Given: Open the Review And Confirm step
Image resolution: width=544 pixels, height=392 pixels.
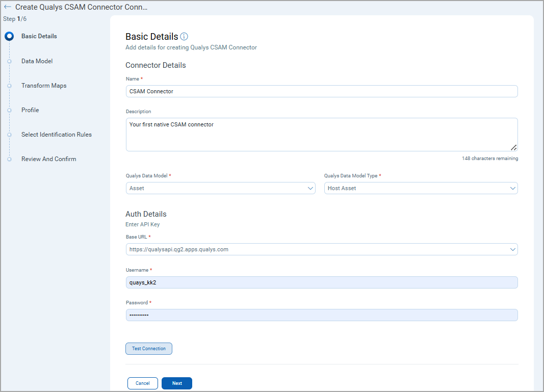Looking at the screenshot, I should click(48, 159).
